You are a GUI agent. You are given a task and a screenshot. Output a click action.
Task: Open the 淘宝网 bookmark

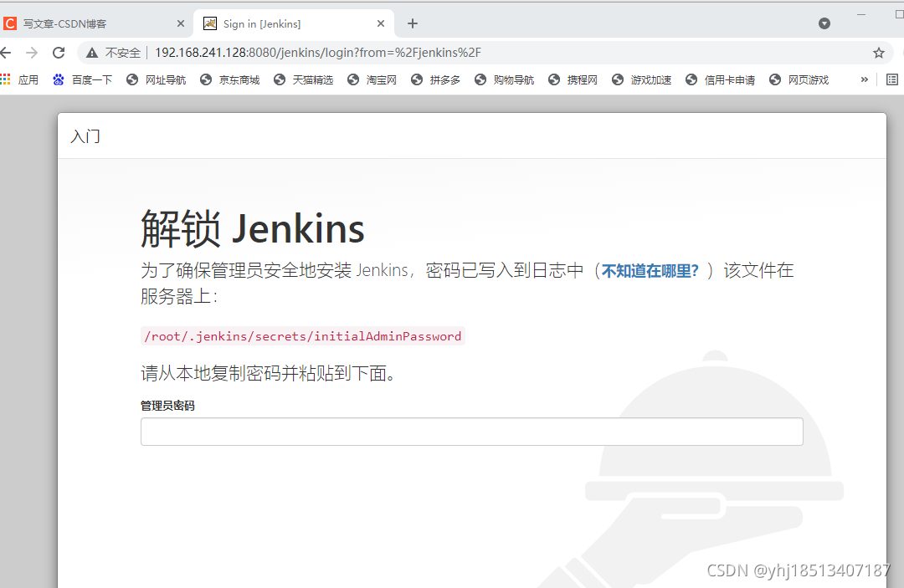(372, 80)
